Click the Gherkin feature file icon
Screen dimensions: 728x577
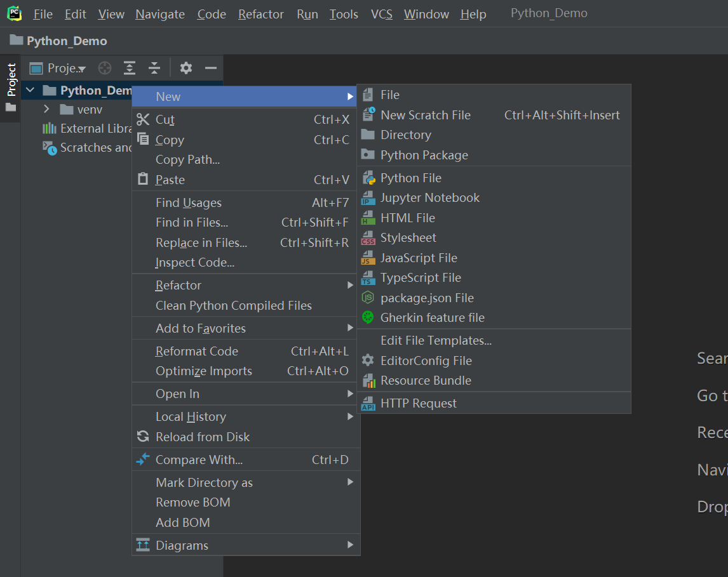(368, 317)
